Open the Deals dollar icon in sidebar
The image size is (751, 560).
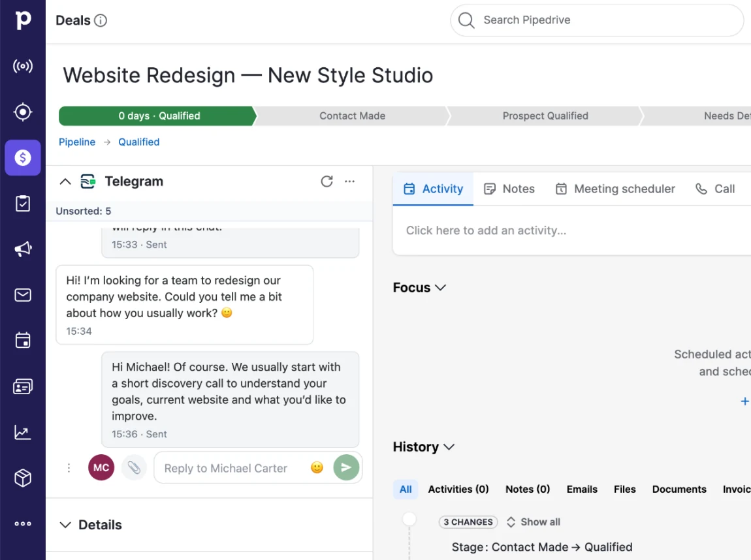tap(22, 157)
